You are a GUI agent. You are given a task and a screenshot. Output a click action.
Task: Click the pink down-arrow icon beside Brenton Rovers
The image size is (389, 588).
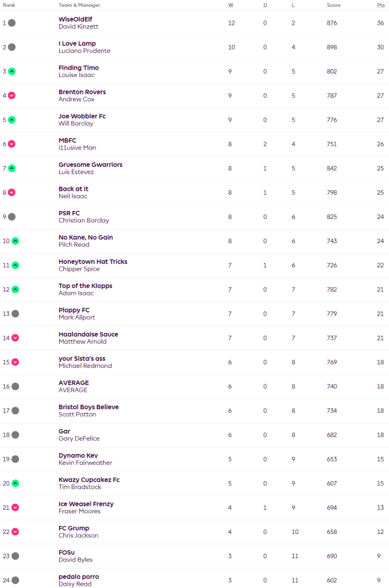12,95
